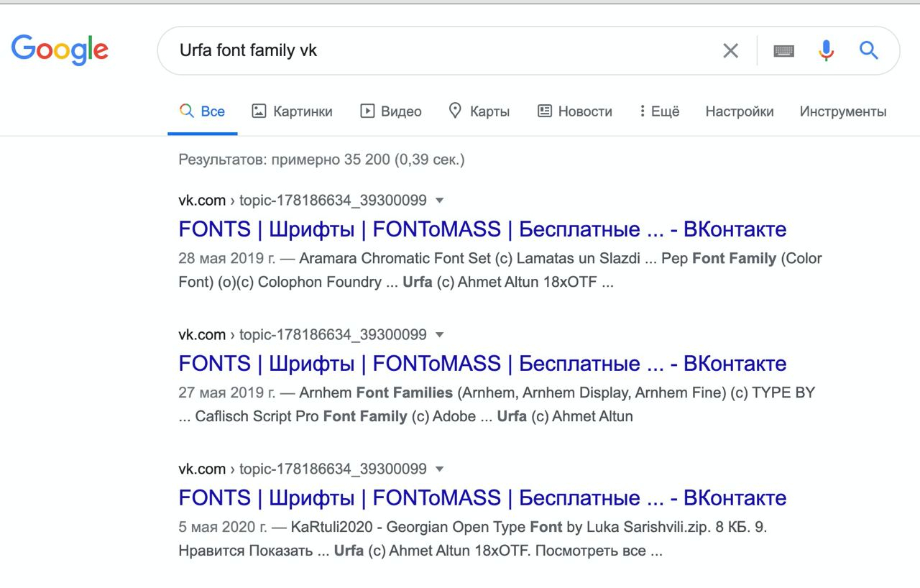The width and height of the screenshot is (920, 588).
Task: Click snippet text mentioning Arnhem Font Families
Action: (x=497, y=405)
